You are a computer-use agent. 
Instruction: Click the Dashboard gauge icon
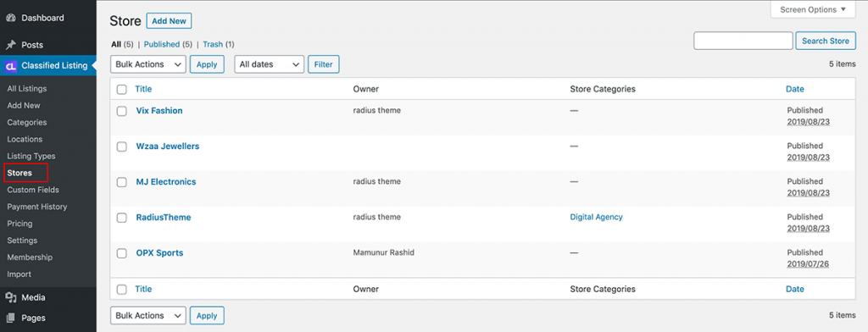(10, 18)
